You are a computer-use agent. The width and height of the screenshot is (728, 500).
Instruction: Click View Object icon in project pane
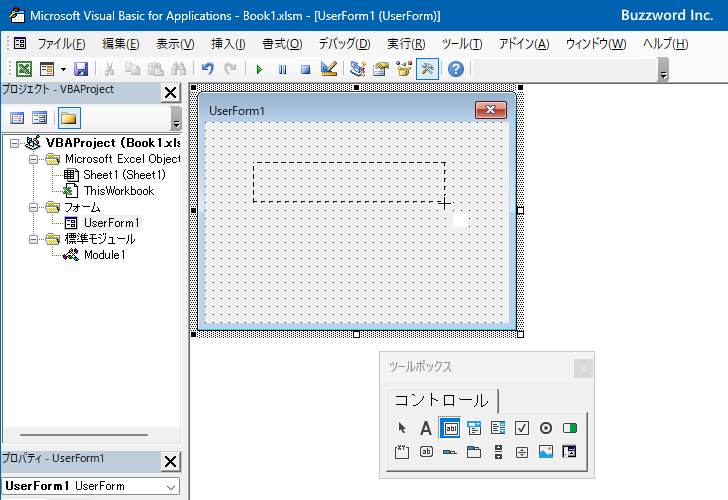tap(39, 118)
